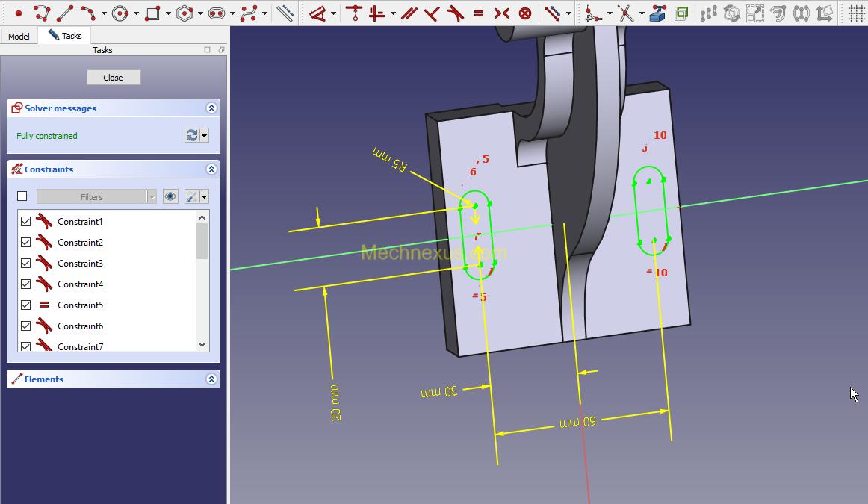Uncheck the Constraint5 checkbox

coord(26,305)
